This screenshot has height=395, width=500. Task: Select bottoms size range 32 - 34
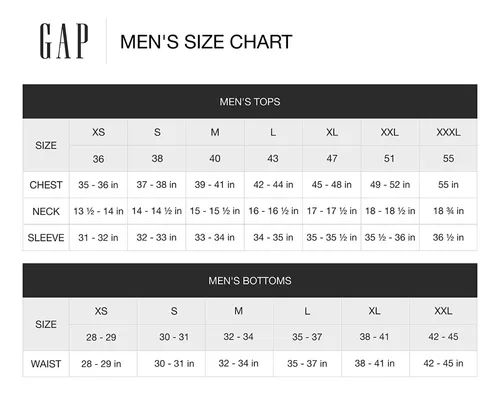pyautogui.click(x=239, y=337)
